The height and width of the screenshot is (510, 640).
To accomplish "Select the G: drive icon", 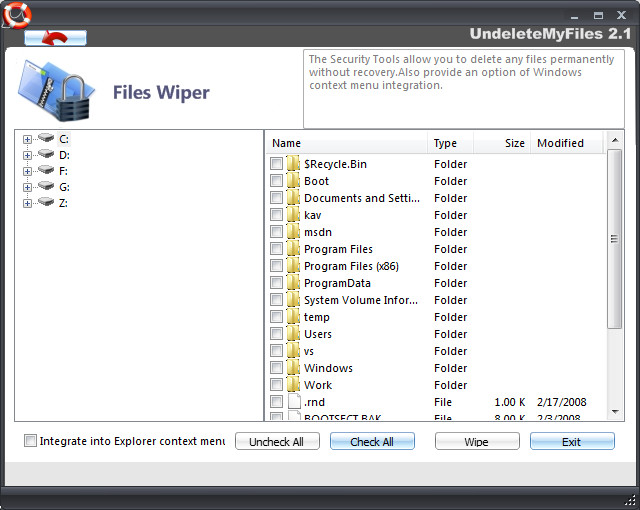I will (x=46, y=186).
